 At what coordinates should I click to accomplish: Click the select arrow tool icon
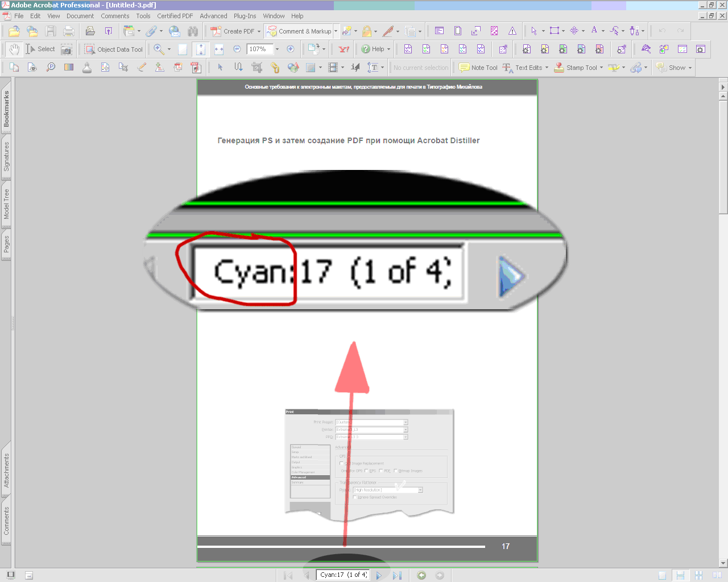[220, 68]
